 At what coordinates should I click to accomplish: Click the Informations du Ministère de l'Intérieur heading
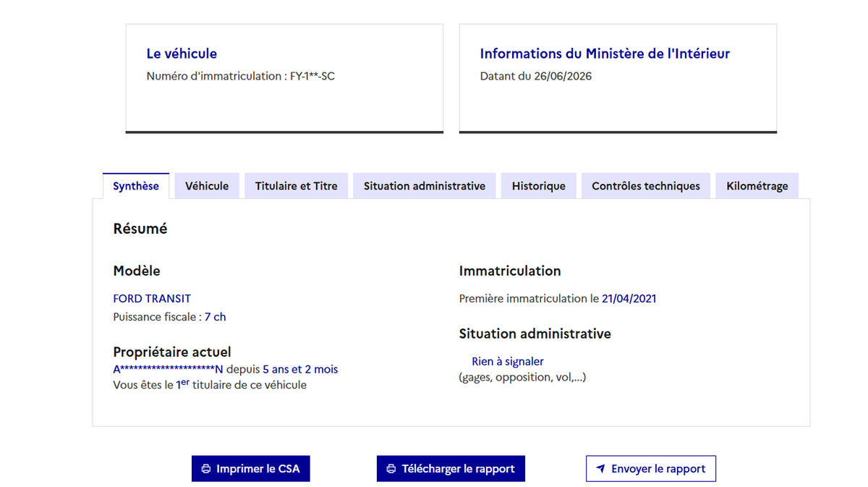[x=605, y=54]
